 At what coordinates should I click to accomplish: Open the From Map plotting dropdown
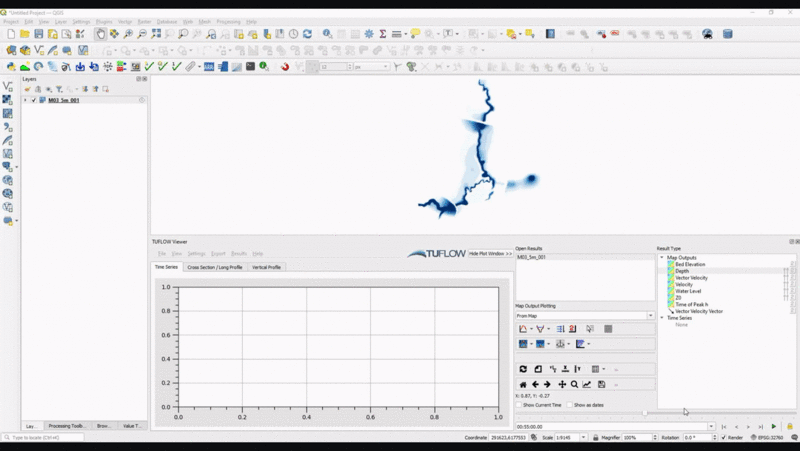(x=650, y=316)
